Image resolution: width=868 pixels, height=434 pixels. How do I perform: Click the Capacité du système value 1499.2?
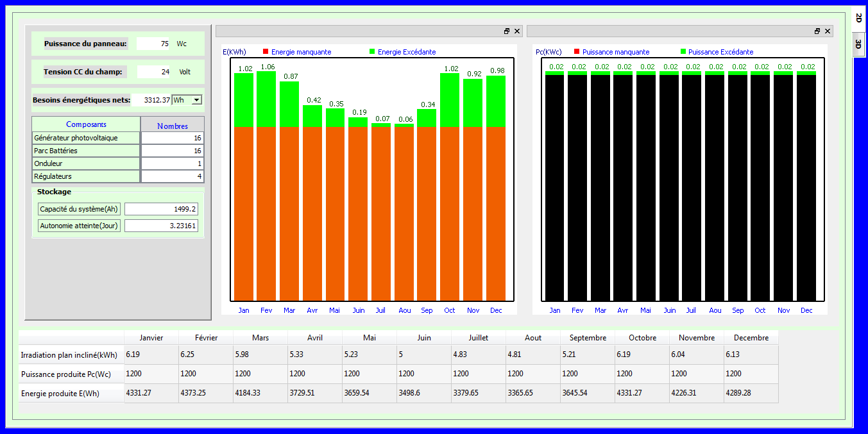[162, 209]
